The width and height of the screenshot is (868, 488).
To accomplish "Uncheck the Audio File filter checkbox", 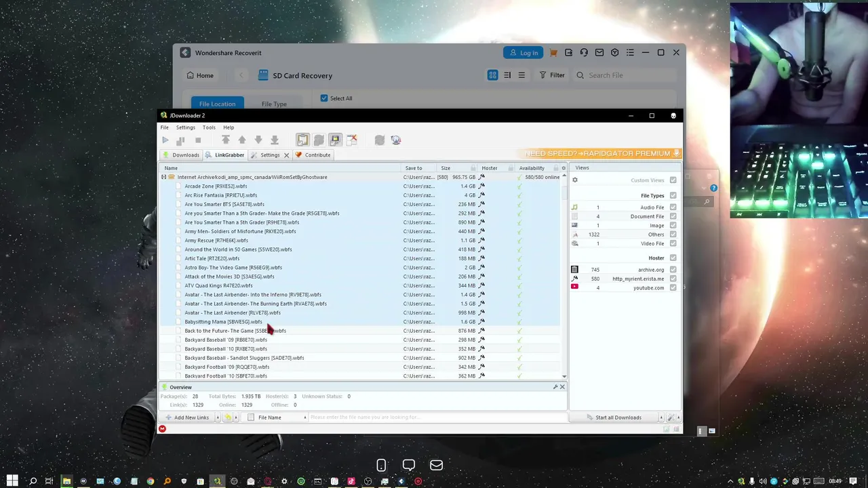I will [673, 207].
